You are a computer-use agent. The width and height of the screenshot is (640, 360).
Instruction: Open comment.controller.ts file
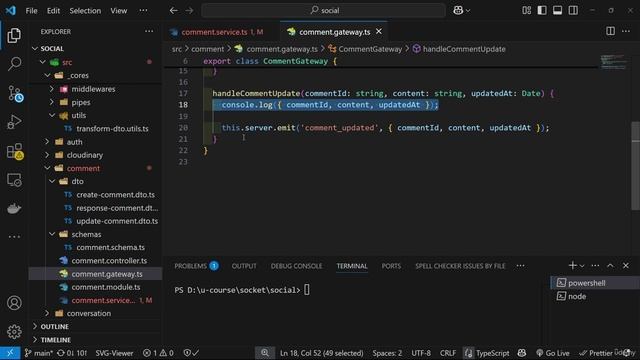click(x=96, y=260)
